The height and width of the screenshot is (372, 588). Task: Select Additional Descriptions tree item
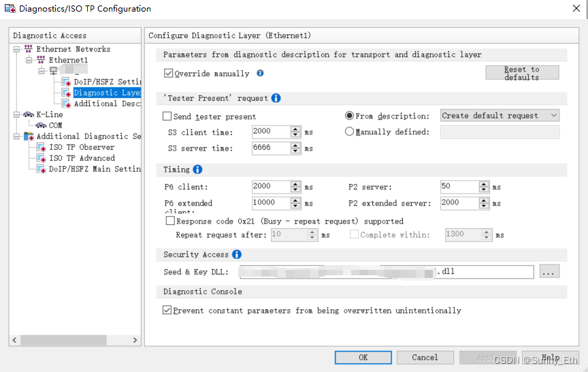click(107, 104)
